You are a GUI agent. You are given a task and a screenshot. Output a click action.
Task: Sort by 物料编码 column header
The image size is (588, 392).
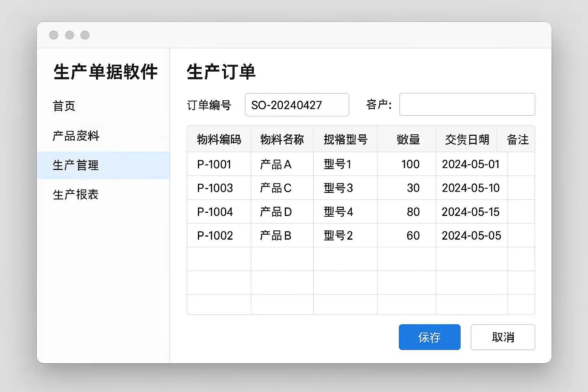(x=219, y=139)
